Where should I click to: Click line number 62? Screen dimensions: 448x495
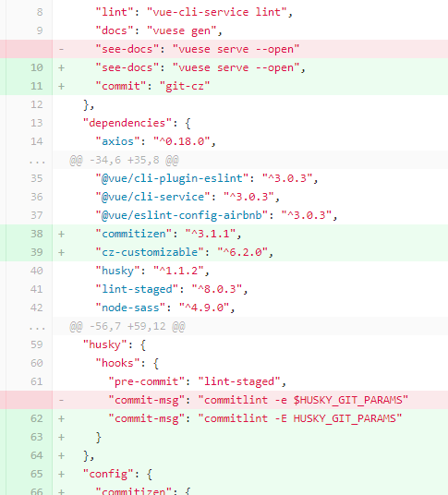[x=37, y=418]
